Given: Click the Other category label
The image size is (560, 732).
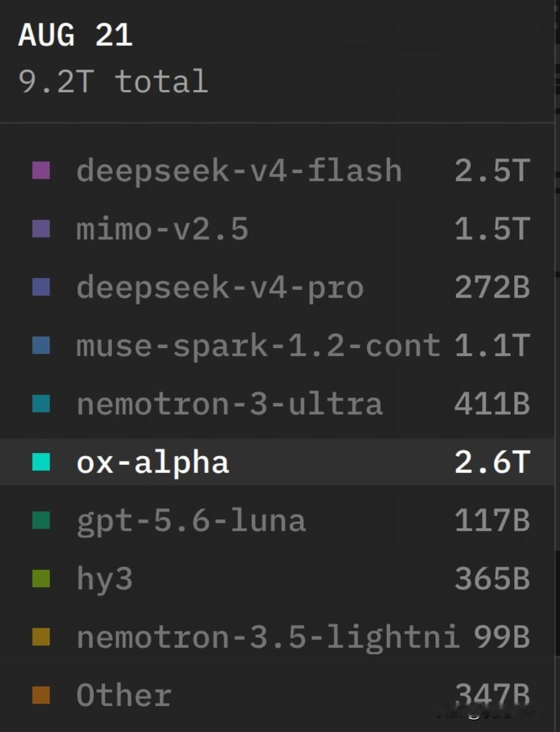Looking at the screenshot, I should [124, 695].
